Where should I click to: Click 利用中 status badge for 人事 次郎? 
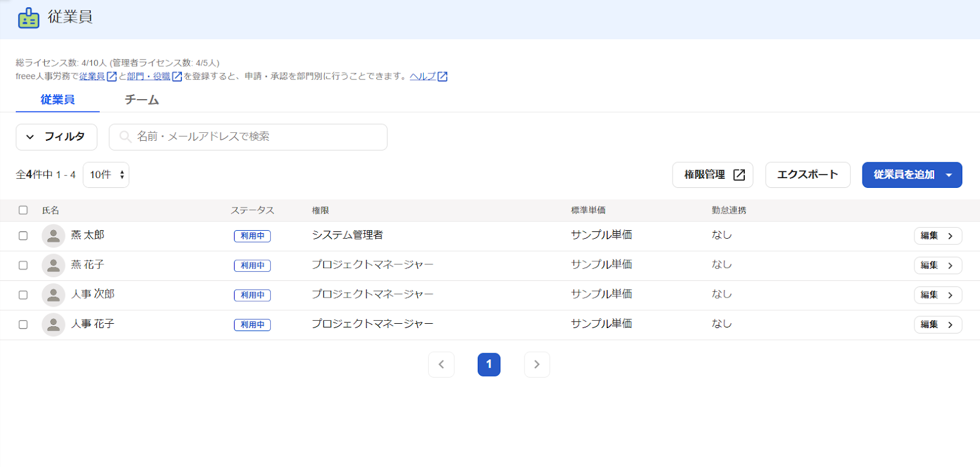252,295
